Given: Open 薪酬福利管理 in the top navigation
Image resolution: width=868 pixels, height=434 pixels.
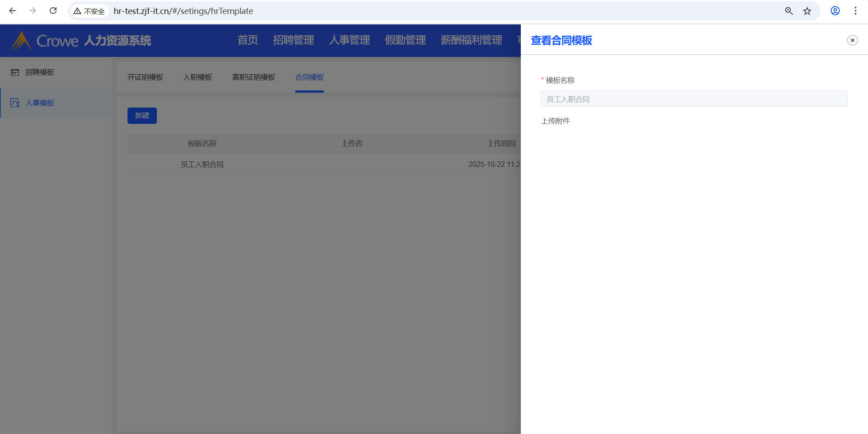Looking at the screenshot, I should pos(471,40).
